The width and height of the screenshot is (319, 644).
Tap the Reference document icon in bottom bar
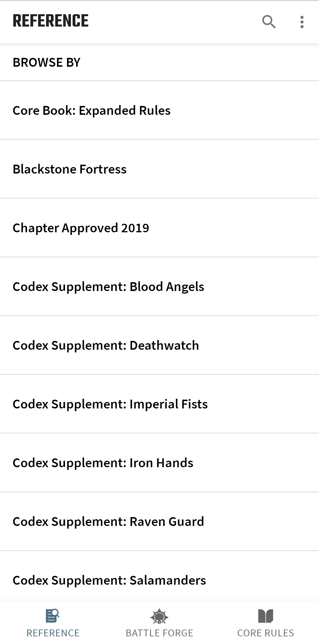click(x=53, y=616)
